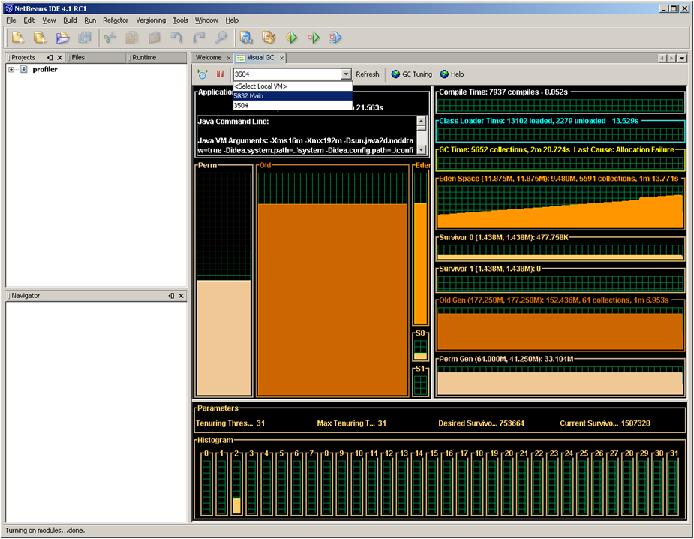694x539 pixels.
Task: Click the red pause icon in Visual GC
Action: coord(220,74)
